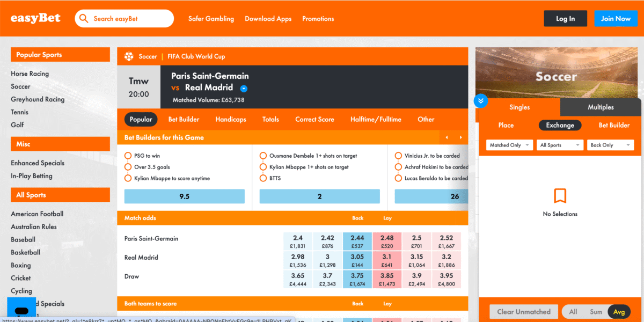The height and width of the screenshot is (322, 644).
Task: Open the All Sports dropdown in betslip
Action: pos(560,145)
